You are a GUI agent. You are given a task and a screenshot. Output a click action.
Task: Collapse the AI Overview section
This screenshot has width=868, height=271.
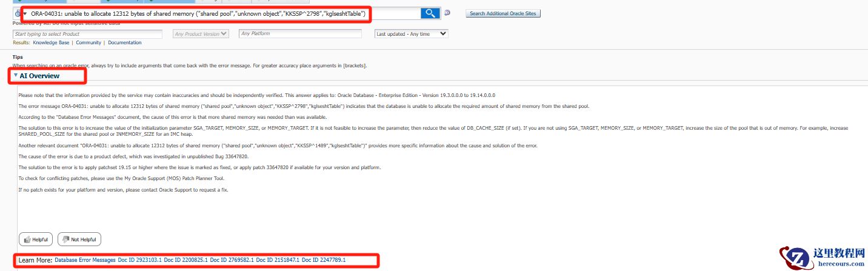(16, 76)
